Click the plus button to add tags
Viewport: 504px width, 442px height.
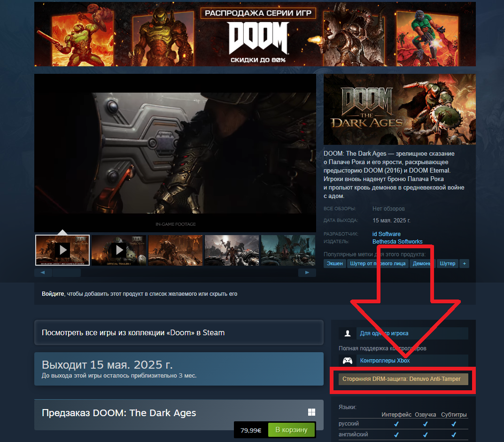click(x=464, y=263)
